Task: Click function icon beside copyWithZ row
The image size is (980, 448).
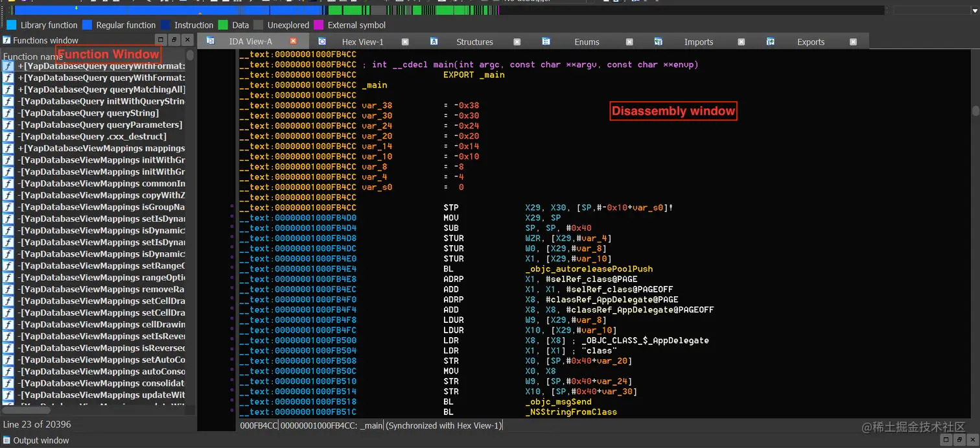Action: point(8,195)
